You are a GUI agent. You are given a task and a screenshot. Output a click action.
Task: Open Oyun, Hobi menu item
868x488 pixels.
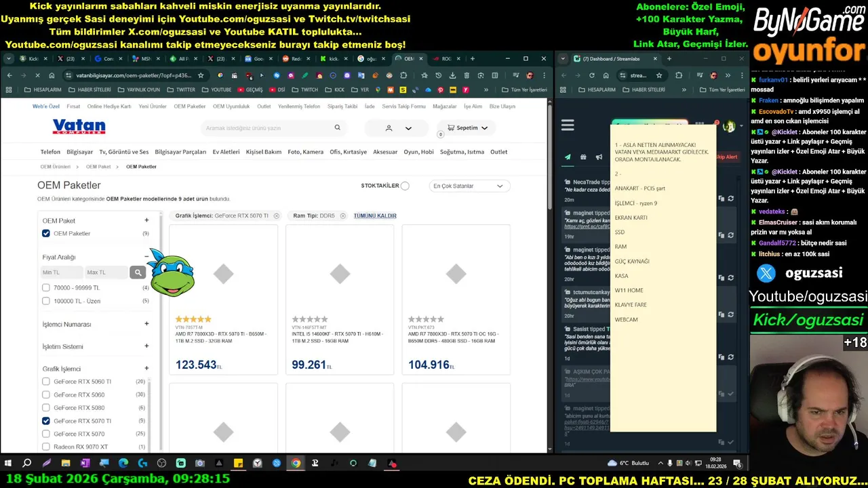pos(418,152)
